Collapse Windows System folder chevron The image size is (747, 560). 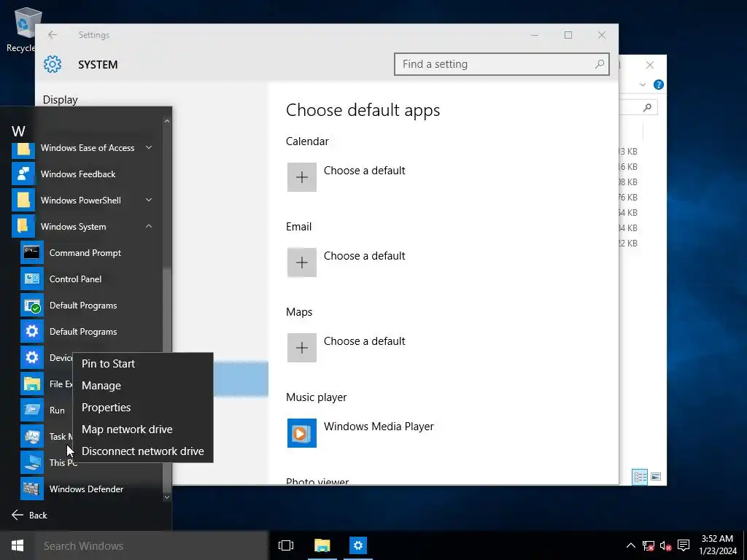149,226
